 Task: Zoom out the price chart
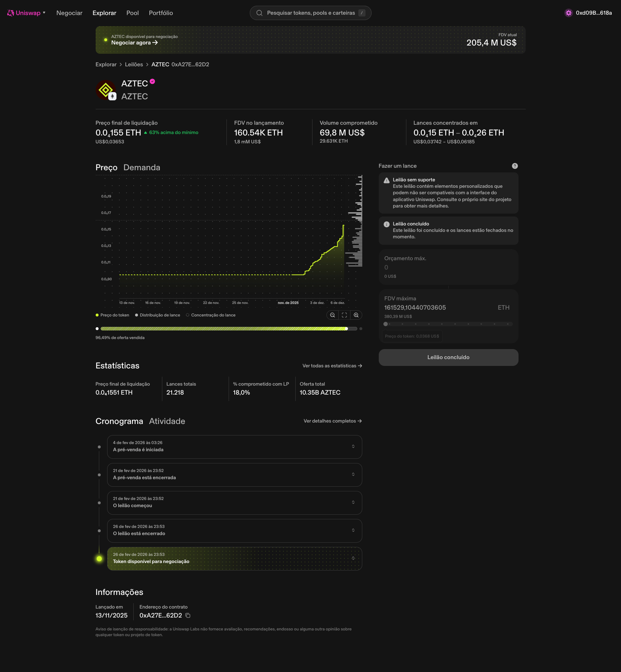(333, 315)
